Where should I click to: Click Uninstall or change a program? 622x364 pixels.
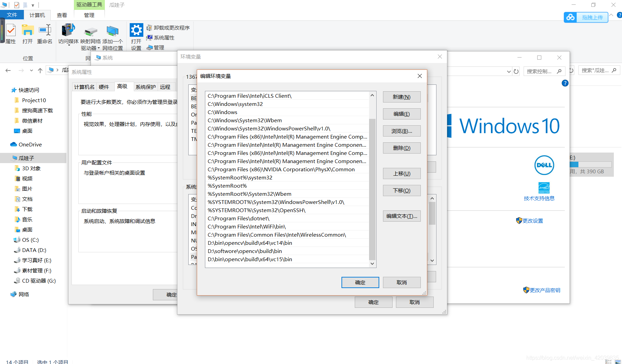click(168, 28)
